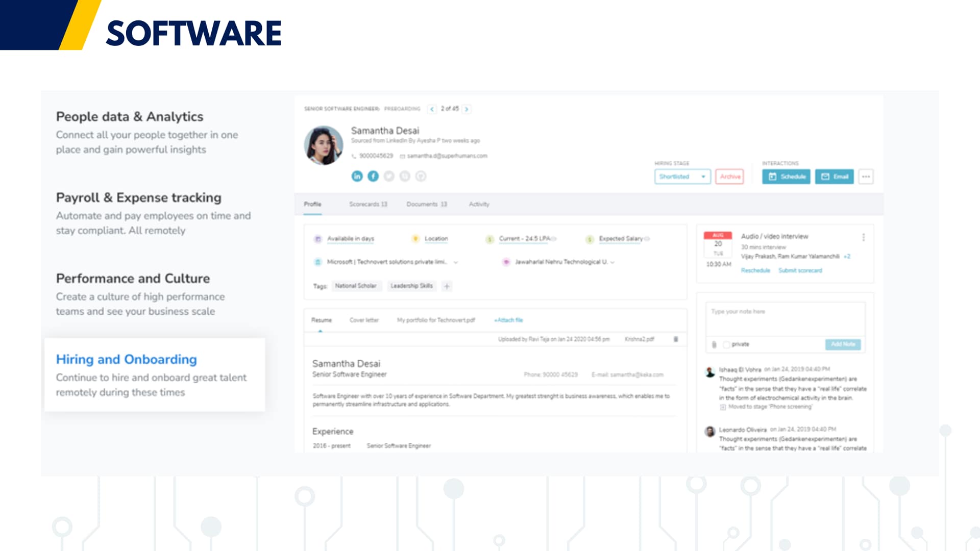Click the add tag plus icon

(447, 286)
